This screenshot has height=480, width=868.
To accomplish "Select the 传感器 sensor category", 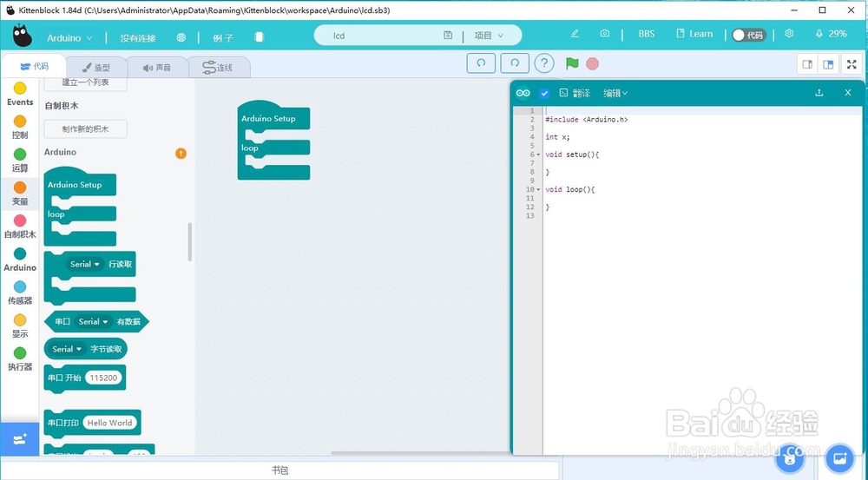I will pos(20,293).
